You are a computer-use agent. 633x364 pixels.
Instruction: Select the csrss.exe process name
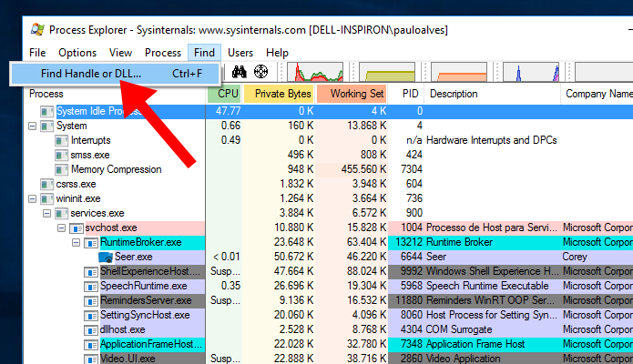76,184
